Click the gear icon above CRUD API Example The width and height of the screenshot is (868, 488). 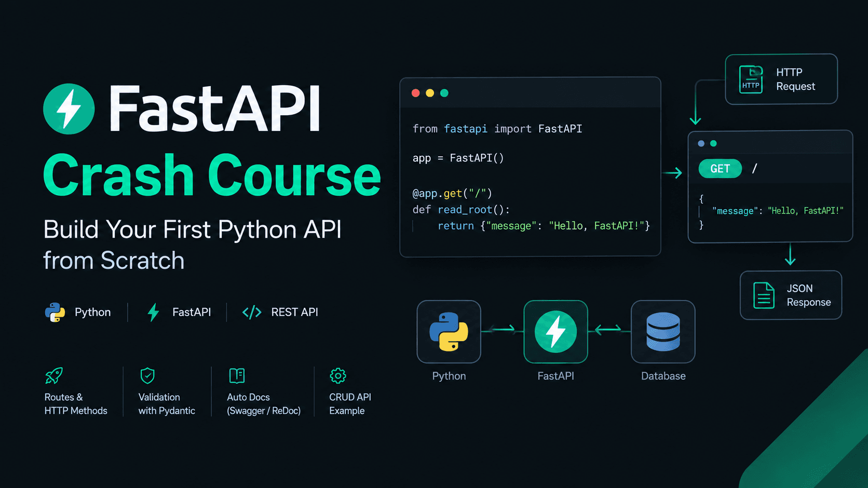coord(338,375)
